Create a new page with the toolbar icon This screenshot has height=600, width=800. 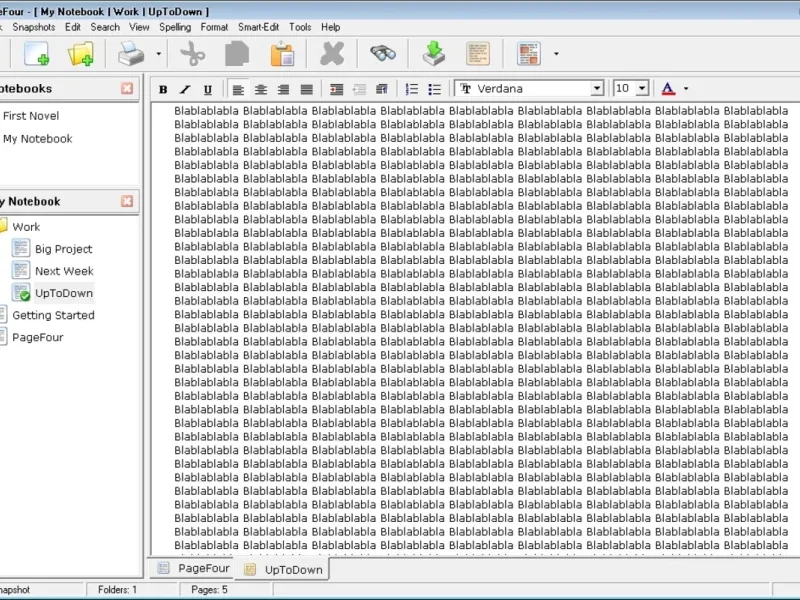pyautogui.click(x=37, y=54)
